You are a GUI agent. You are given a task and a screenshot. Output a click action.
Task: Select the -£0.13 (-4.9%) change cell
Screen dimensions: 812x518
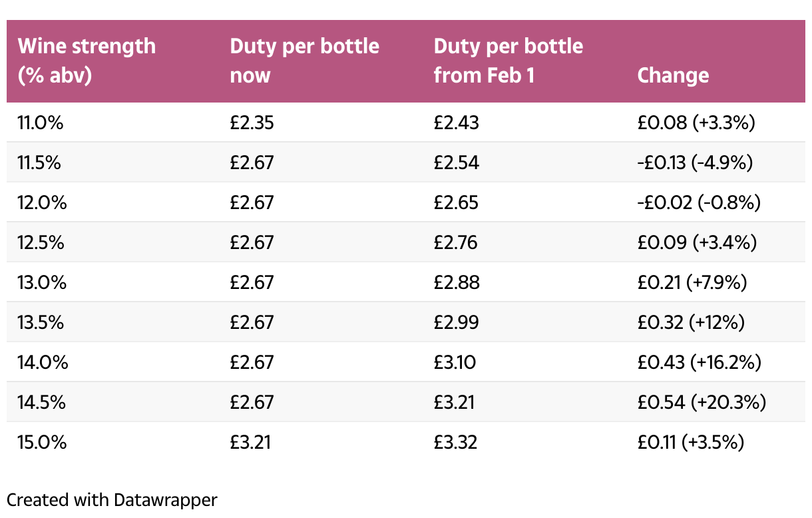pyautogui.click(x=695, y=162)
